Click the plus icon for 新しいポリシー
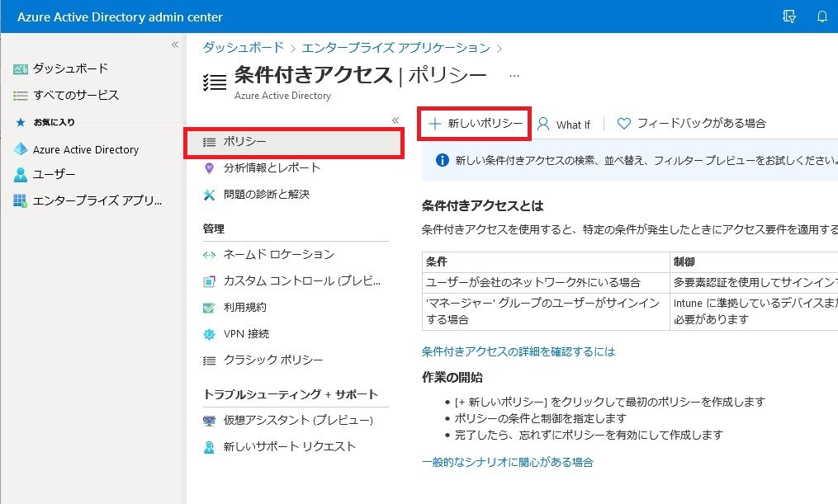 (x=435, y=124)
